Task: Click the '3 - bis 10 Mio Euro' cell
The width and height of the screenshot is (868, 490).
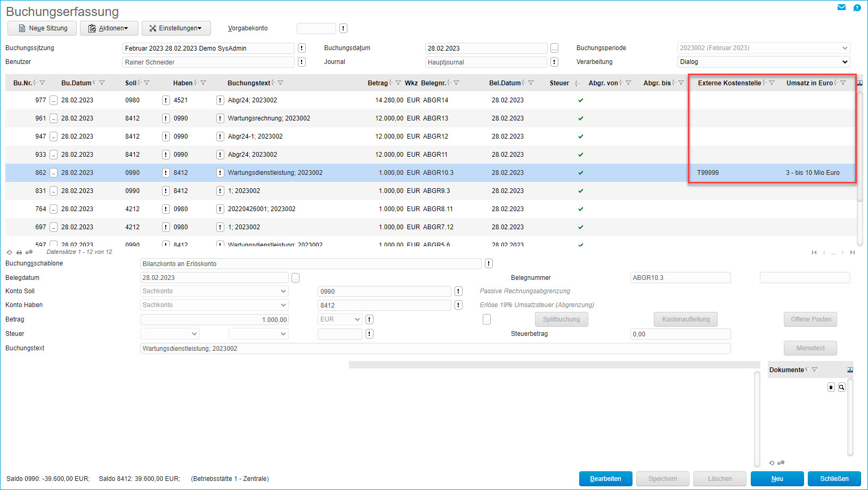Action: coord(813,173)
